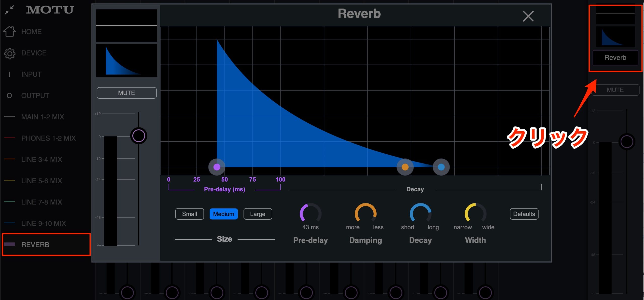The image size is (644, 300).
Task: Open LINE 5-6 MIX
Action: [42, 181]
